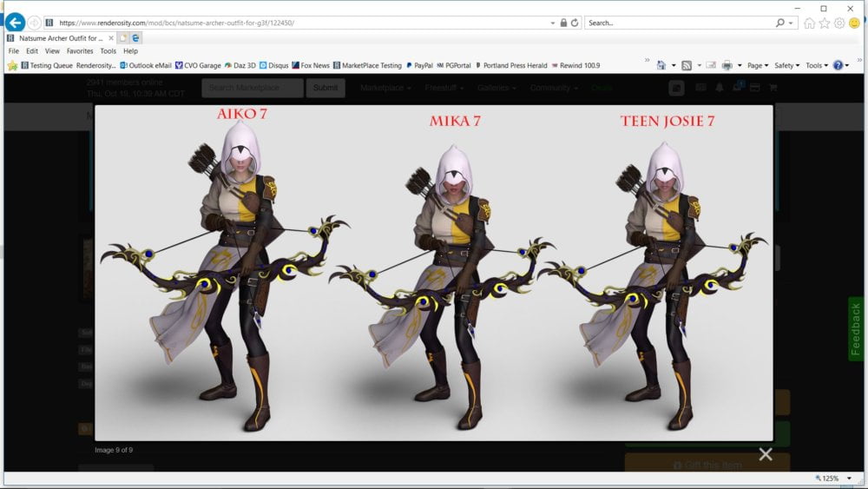Image resolution: width=868 pixels, height=489 pixels.
Task: Expand the Page dropdown in command bar
Action: click(x=757, y=65)
